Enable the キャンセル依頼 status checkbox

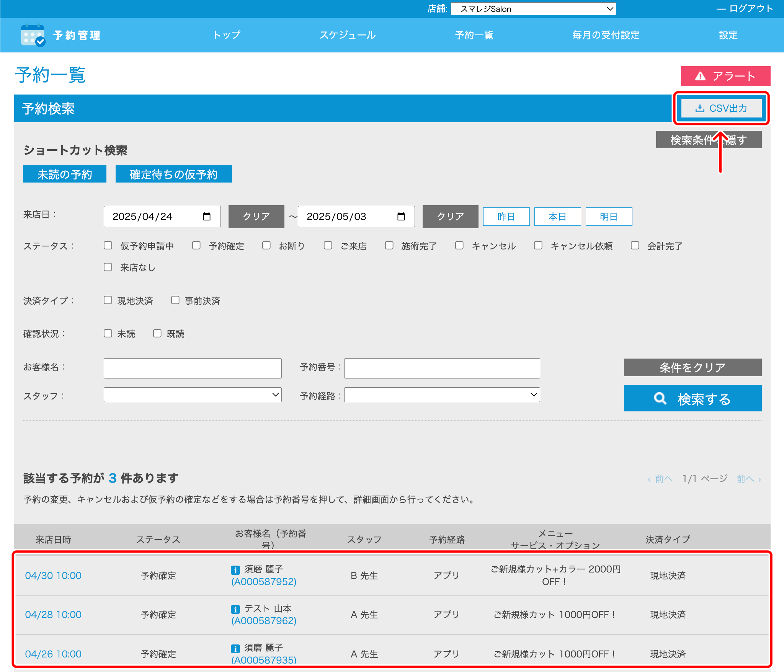click(x=538, y=245)
